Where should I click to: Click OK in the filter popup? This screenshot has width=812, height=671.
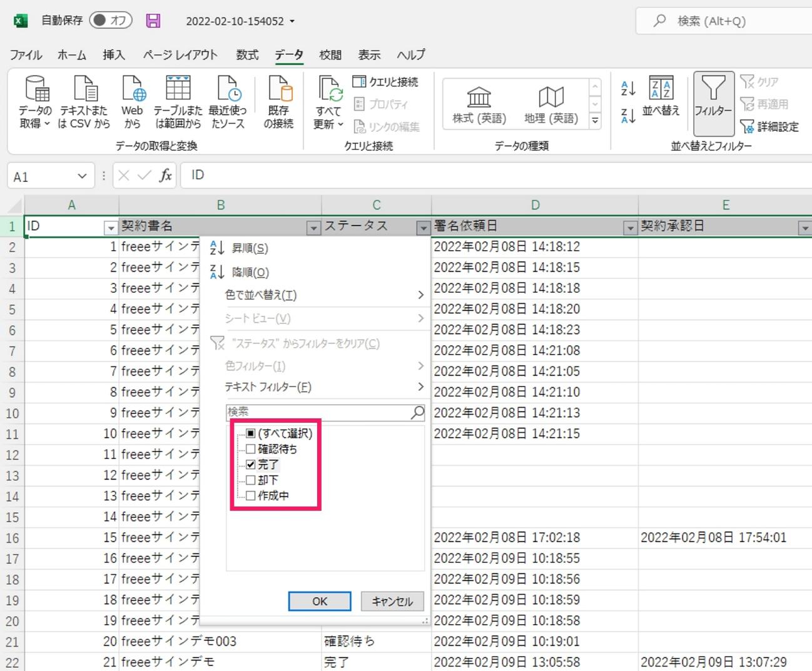pyautogui.click(x=320, y=602)
